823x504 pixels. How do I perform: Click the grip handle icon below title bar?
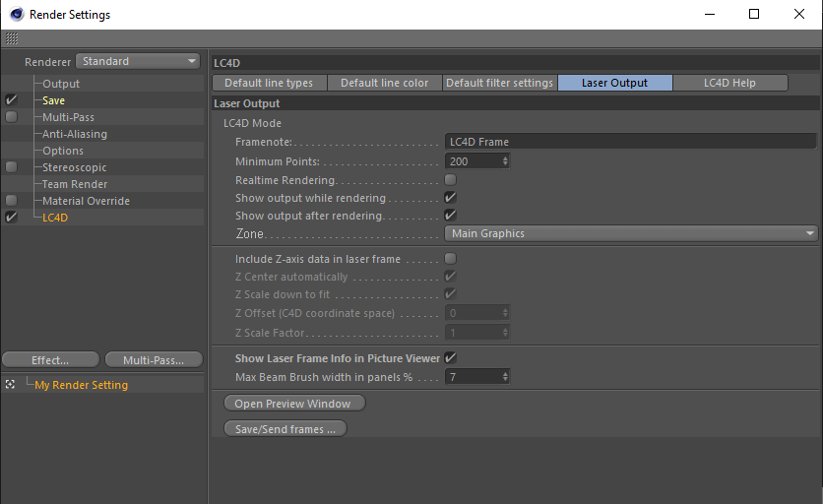coord(12,38)
